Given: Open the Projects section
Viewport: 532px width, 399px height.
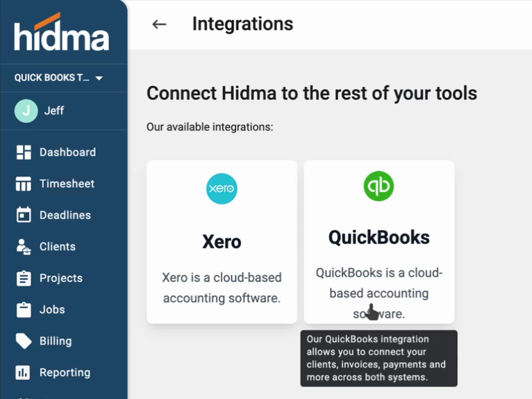Looking at the screenshot, I should (60, 278).
